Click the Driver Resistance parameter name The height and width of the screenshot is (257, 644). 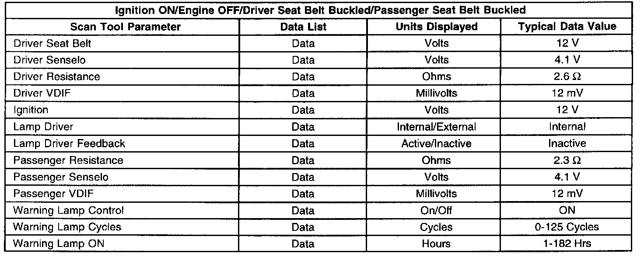point(56,76)
